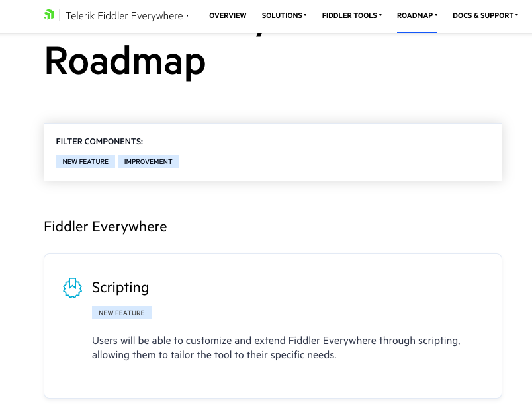Filter roadmap by New Feature
The image size is (532, 412).
point(85,161)
